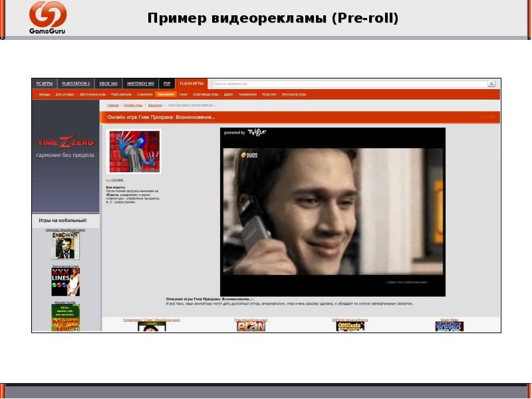Screen dimensions: 532x399
Task: Open the Chocolate mobile game thumbnail
Action: click(x=65, y=246)
